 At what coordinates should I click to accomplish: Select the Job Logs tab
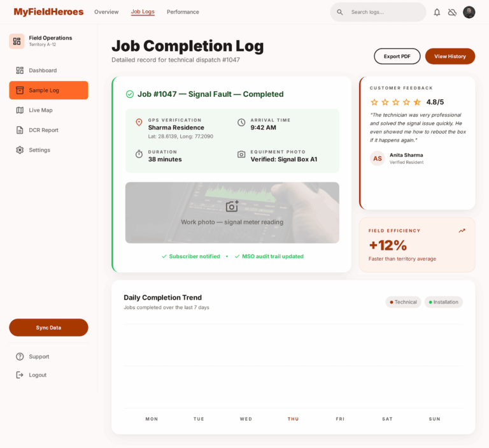pos(143,12)
